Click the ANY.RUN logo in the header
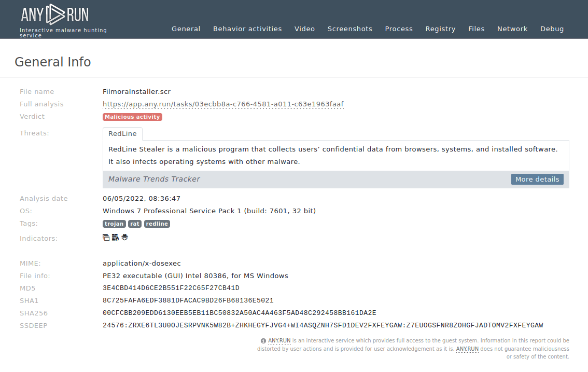 coord(54,14)
